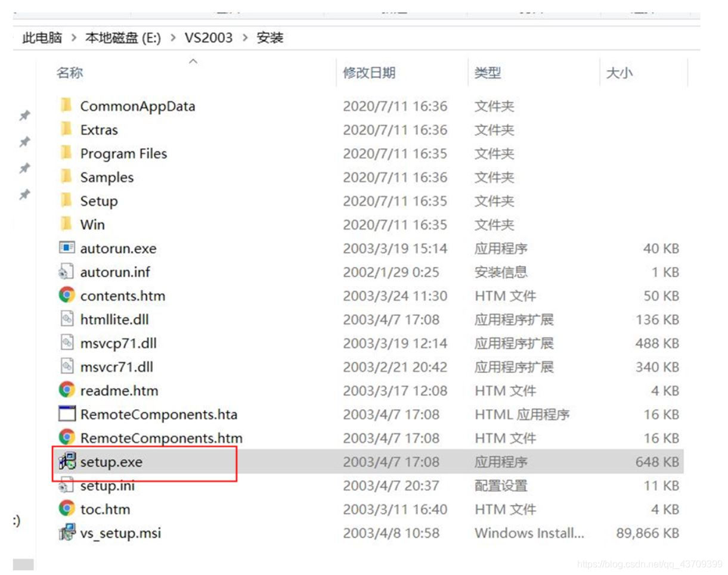Click the Program Files folder icon

(66, 154)
